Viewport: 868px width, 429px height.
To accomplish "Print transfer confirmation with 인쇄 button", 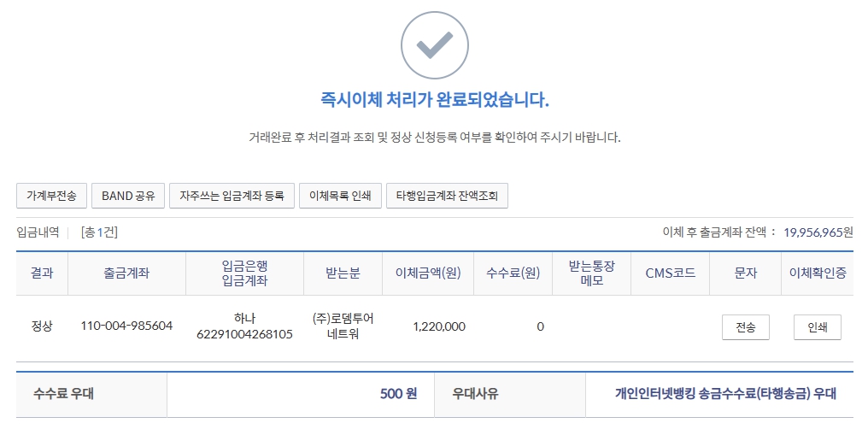I will (818, 327).
